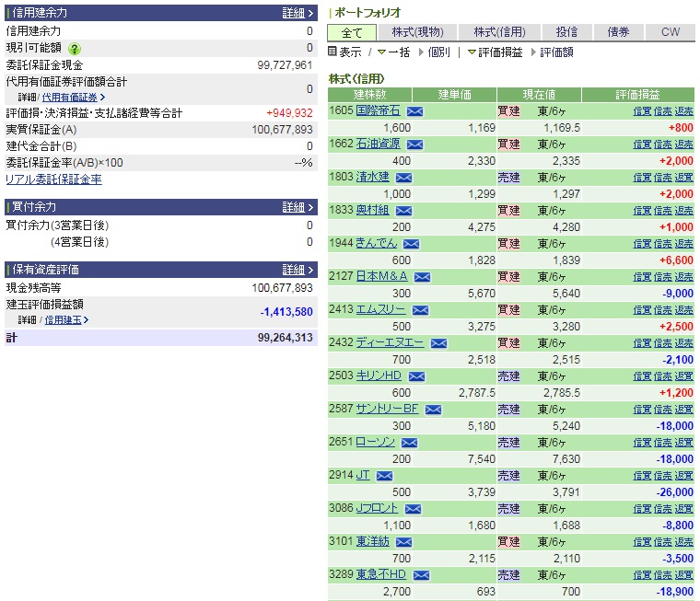This screenshot has height=601, width=700.
Task: Open the ローソン stock link
Action: tap(375, 442)
